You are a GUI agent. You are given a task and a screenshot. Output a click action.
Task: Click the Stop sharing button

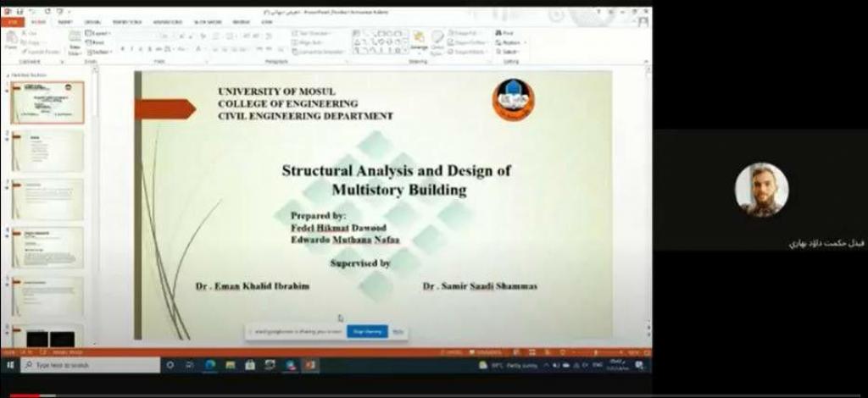(367, 331)
